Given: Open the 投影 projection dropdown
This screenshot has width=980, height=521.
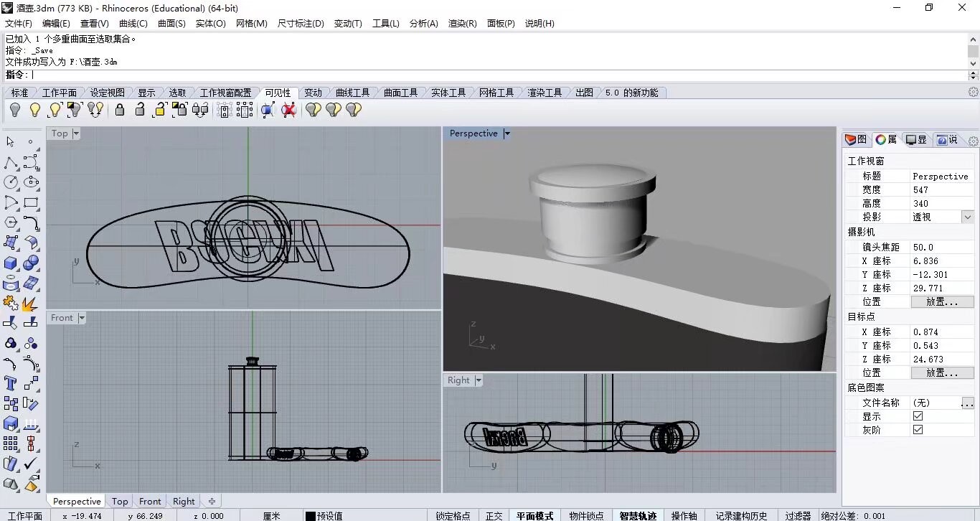Looking at the screenshot, I should [x=968, y=217].
